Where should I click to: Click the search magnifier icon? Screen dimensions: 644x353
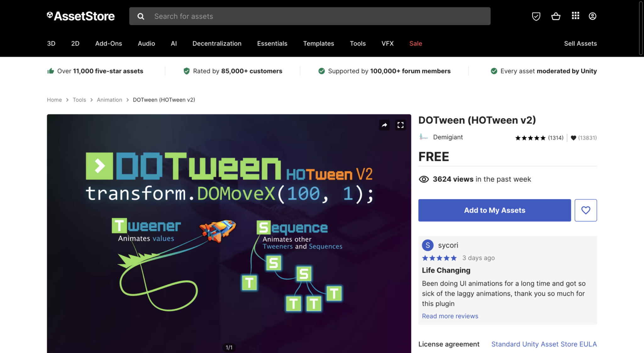point(141,16)
